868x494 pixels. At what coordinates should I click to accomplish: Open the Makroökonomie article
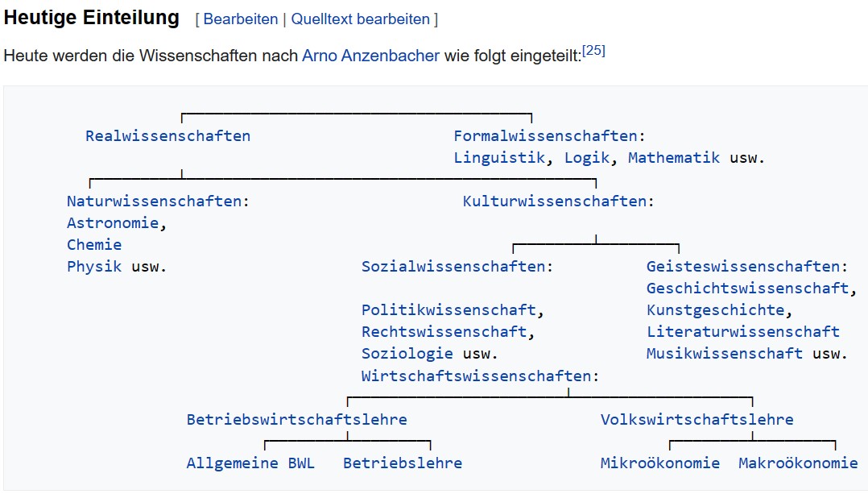click(798, 463)
